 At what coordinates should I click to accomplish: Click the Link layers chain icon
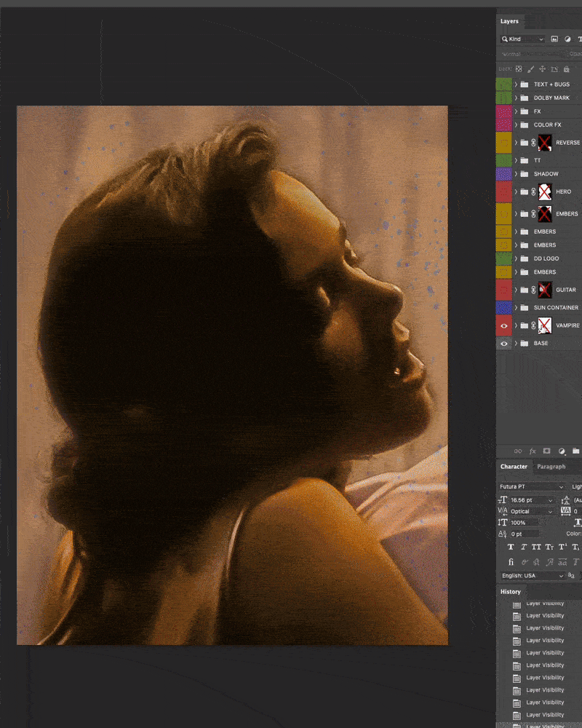point(517,451)
